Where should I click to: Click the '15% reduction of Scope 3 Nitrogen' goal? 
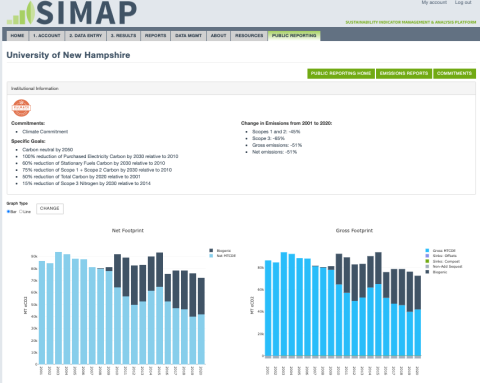click(86, 183)
